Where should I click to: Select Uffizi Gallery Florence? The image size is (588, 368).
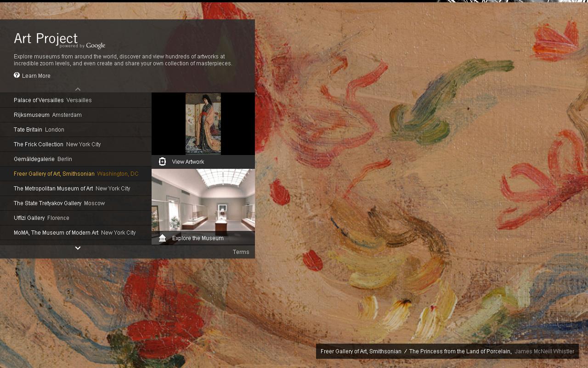[x=76, y=218]
